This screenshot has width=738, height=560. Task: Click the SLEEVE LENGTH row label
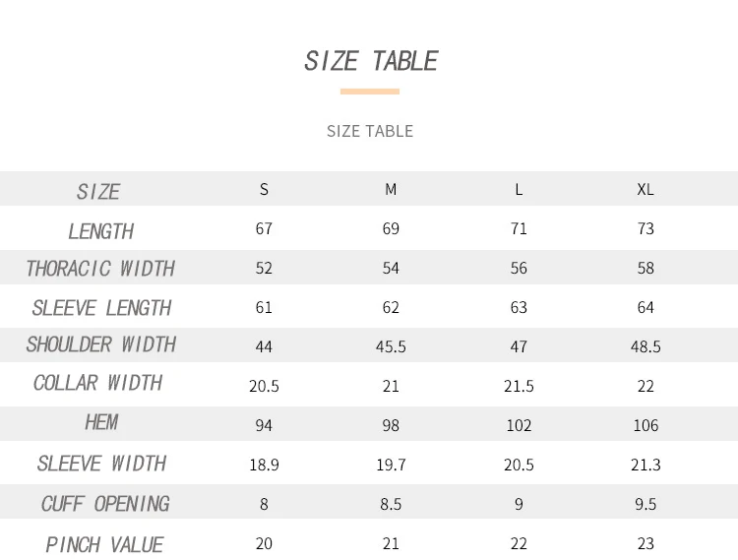[101, 308]
